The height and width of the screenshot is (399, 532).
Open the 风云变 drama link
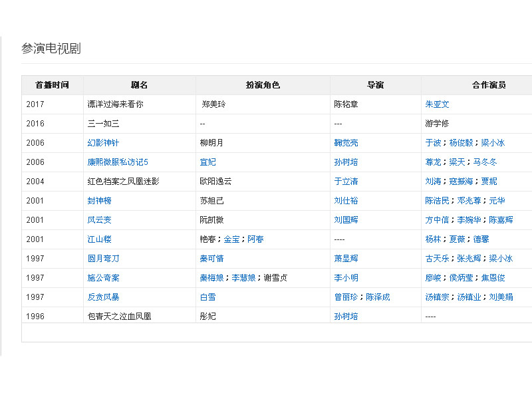tap(99, 220)
